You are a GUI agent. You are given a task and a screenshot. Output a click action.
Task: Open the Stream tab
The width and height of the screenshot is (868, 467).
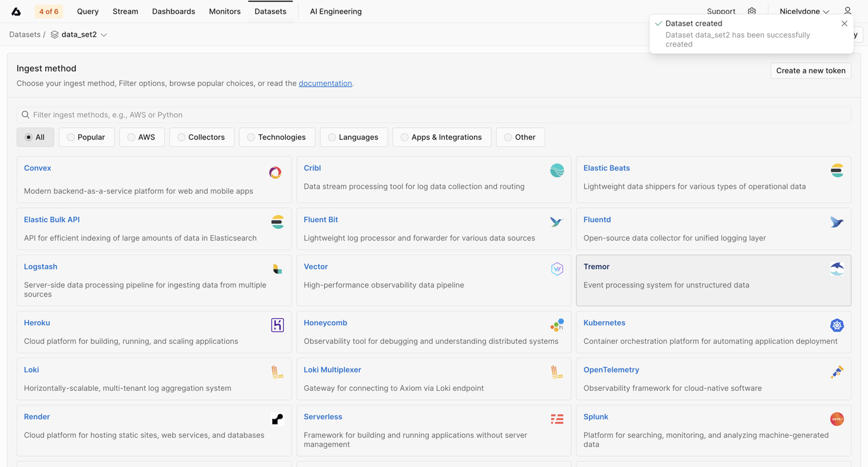pos(125,11)
